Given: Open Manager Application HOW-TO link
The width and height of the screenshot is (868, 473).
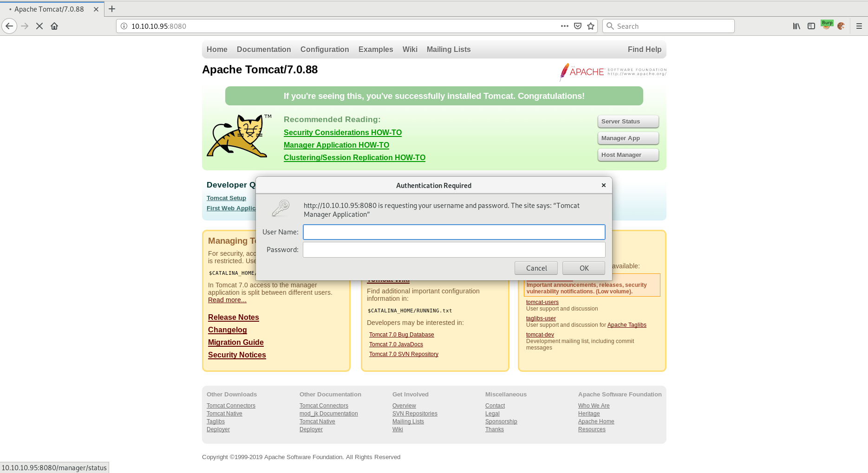Looking at the screenshot, I should point(336,145).
